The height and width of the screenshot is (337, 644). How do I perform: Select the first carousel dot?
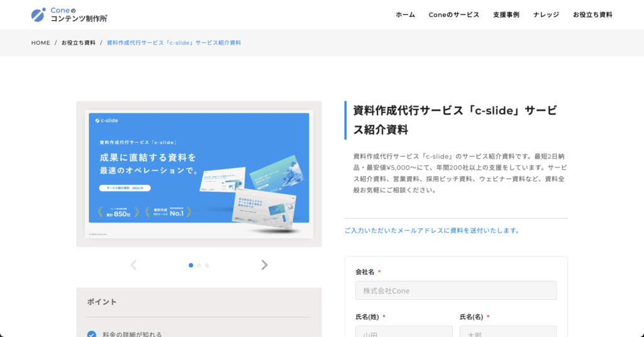point(191,265)
